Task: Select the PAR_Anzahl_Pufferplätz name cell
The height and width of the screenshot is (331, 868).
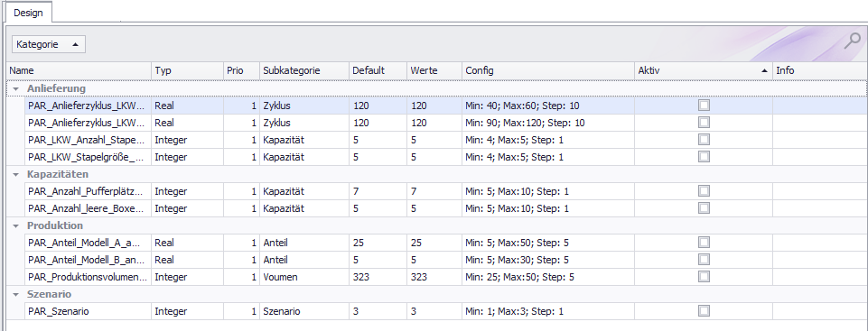Action: pyautogui.click(x=88, y=191)
